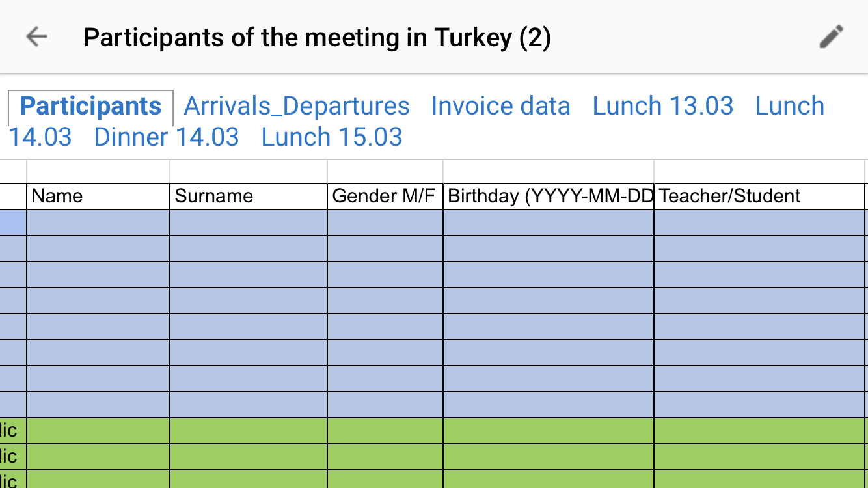Tap the pencil edit icon
Screen dimensions: 868x488
pyautogui.click(x=831, y=37)
